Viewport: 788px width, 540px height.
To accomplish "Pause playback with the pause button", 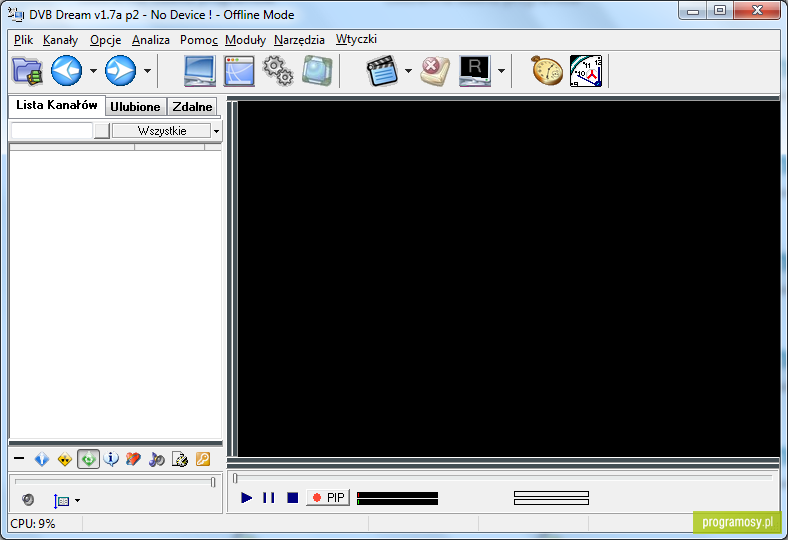I will click(x=269, y=497).
